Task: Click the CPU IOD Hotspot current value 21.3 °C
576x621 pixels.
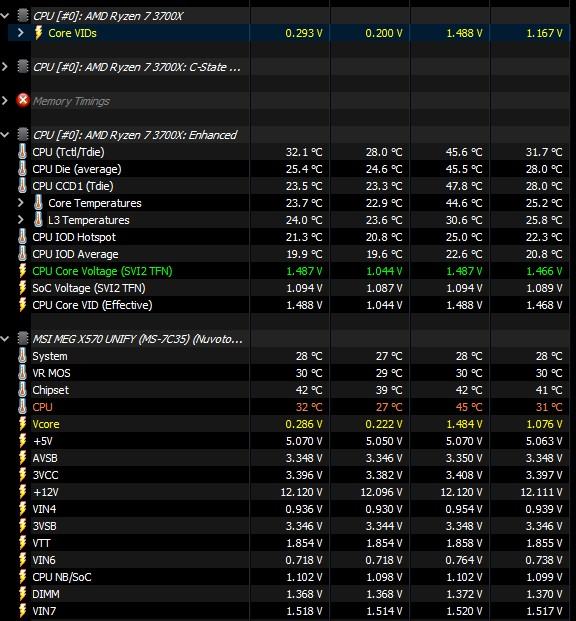Action: click(304, 237)
